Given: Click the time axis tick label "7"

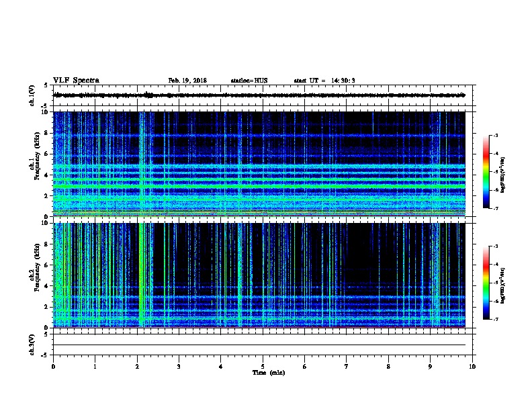Looking at the screenshot, I should [x=347, y=366].
